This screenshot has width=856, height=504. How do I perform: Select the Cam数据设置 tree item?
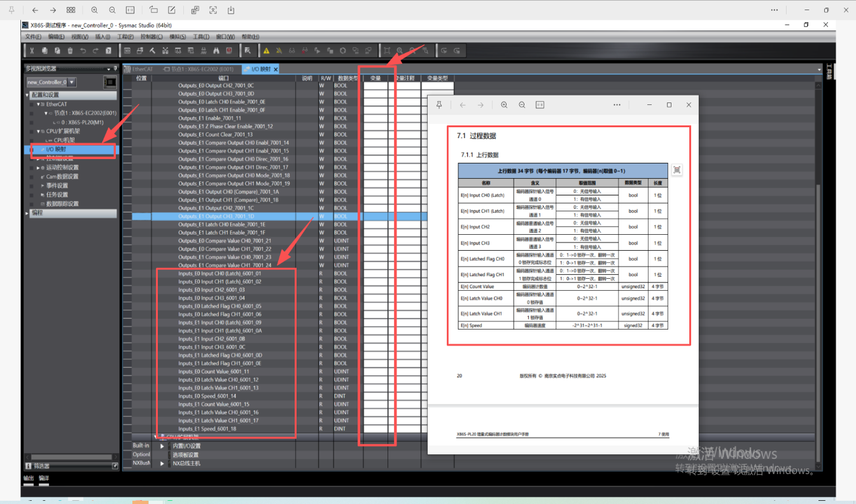(x=62, y=177)
